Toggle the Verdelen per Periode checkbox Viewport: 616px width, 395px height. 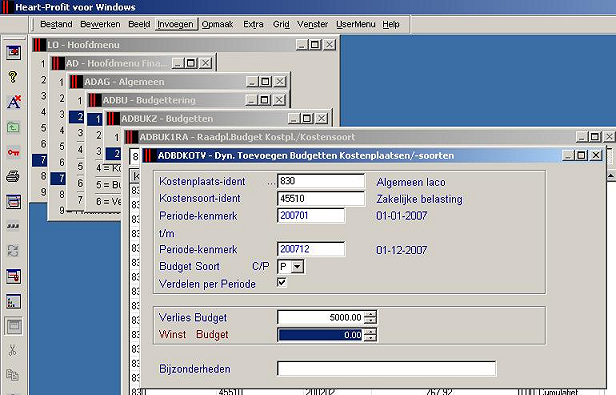282,283
